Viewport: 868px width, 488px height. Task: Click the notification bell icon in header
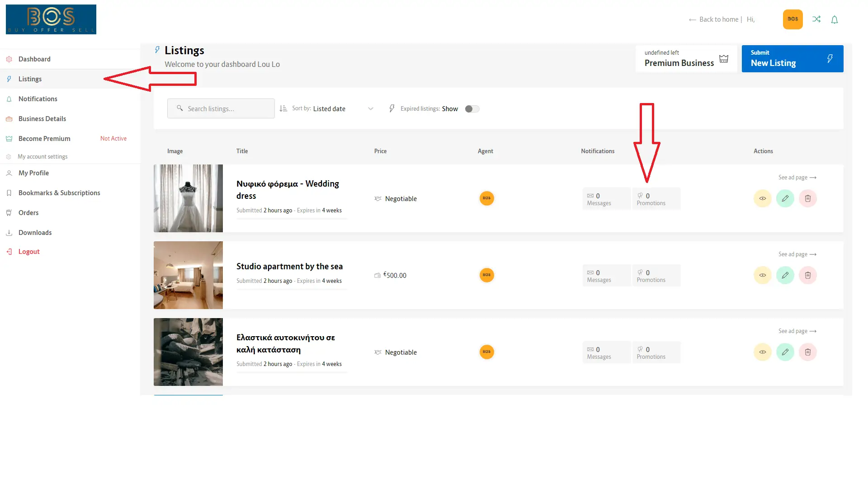(x=835, y=19)
